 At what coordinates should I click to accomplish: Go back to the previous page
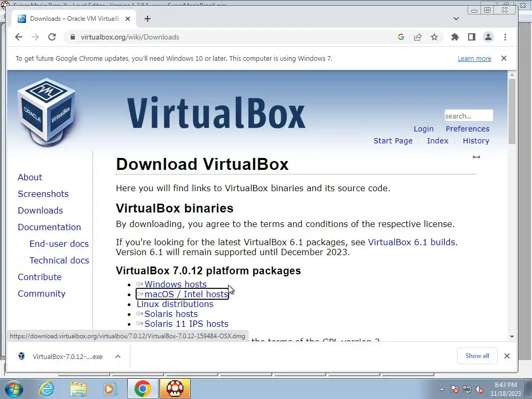19,37
